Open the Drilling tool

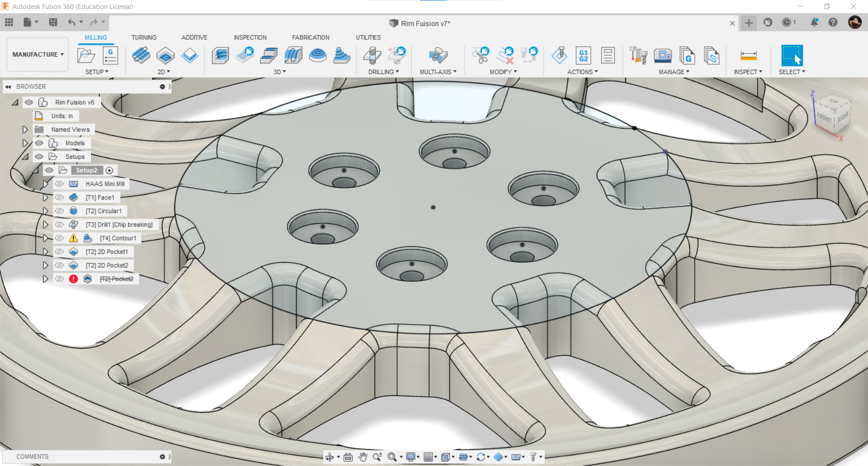tap(372, 55)
